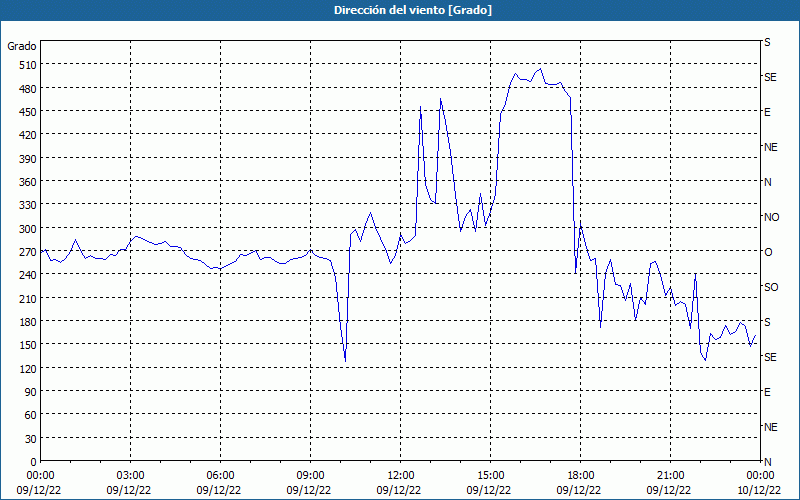Viewport: 800px width, 500px height.
Task: Select the '10/12/22' date label
Action: click(759, 490)
